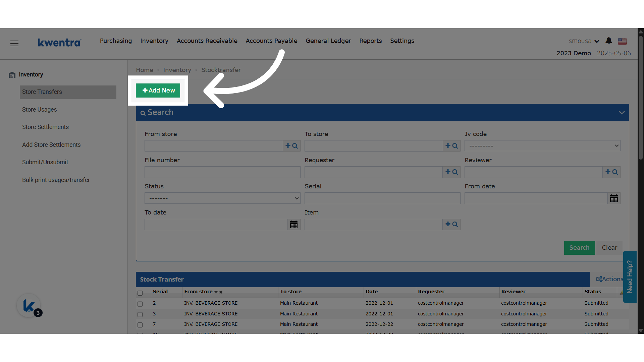Go to Home breadcrumb
Screen dimensions: 644x362
click(145, 70)
